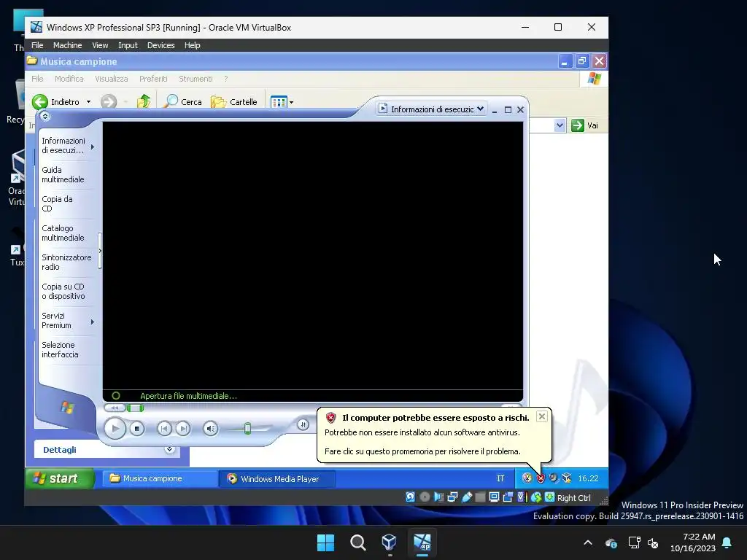Image resolution: width=747 pixels, height=560 pixels.
Task: Toggle the equalizer settings round button
Action: click(x=303, y=424)
